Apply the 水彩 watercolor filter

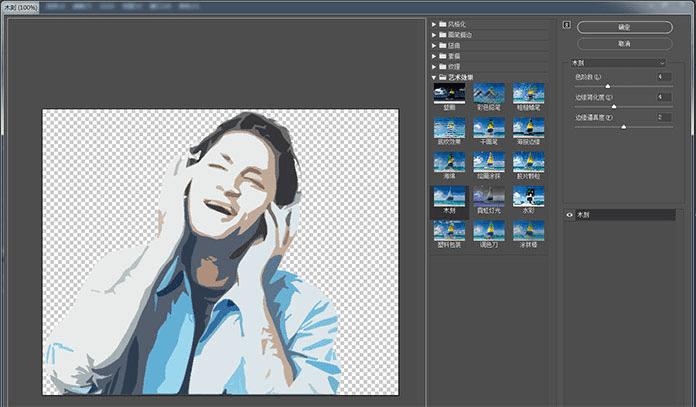click(x=528, y=197)
